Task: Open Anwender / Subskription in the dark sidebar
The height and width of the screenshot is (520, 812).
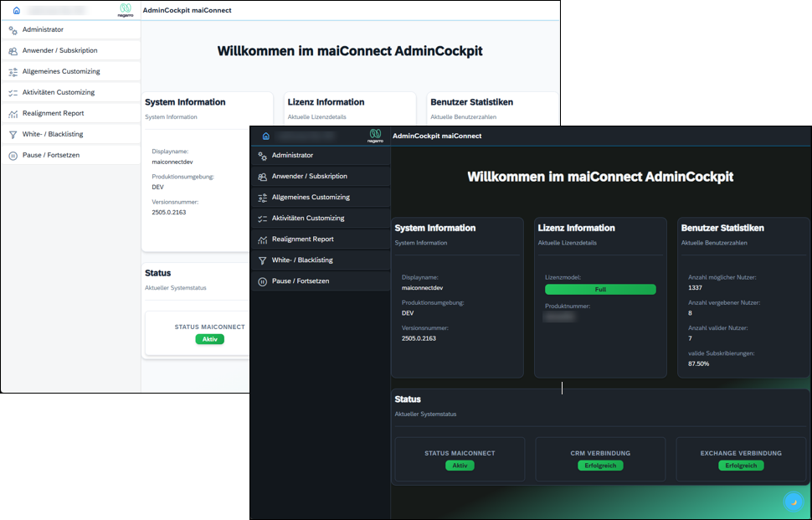Action: tap(309, 177)
